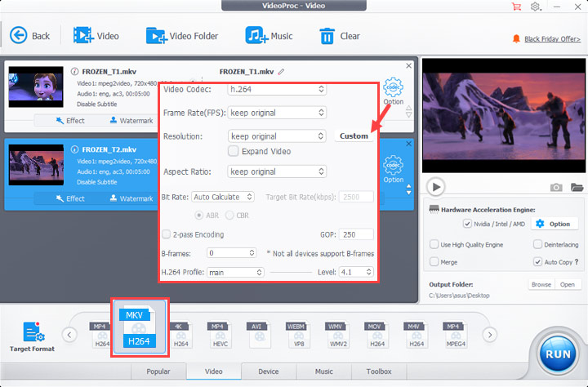Viewport: 588px width, 387px height.
Task: Open the Video Codec dropdown
Action: (x=277, y=89)
